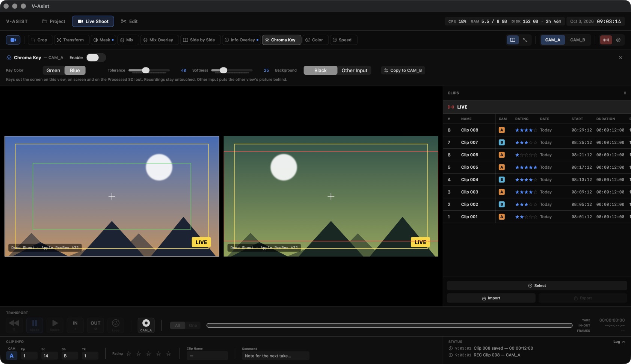
Task: Select the All transport mode
Action: point(177,325)
